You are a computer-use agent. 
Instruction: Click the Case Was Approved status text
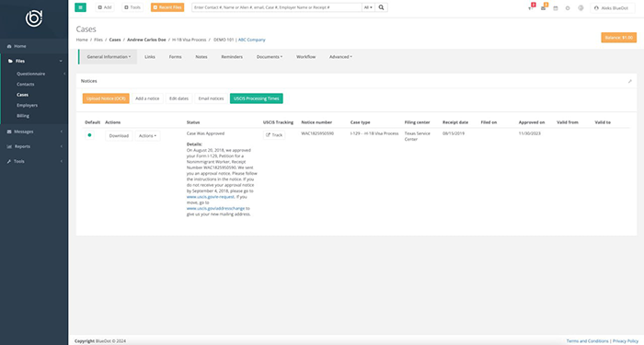click(205, 133)
